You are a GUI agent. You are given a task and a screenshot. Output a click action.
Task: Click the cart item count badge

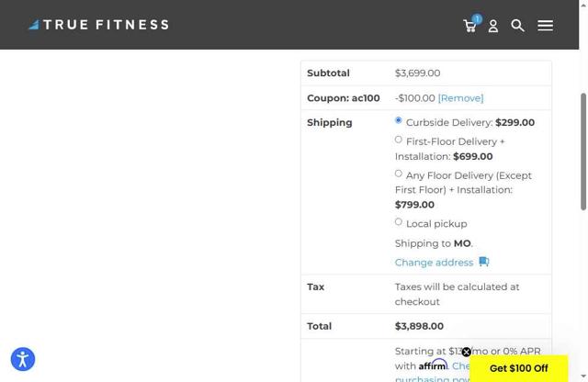tap(477, 18)
